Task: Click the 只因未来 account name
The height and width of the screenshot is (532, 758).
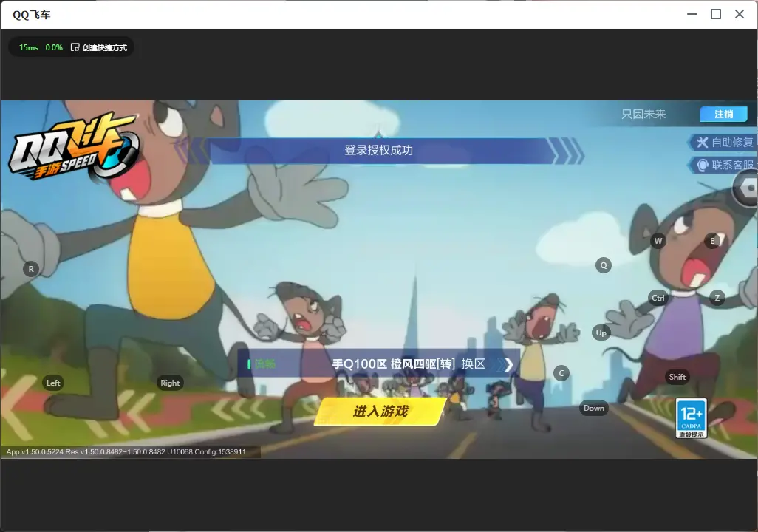Action: click(x=643, y=114)
